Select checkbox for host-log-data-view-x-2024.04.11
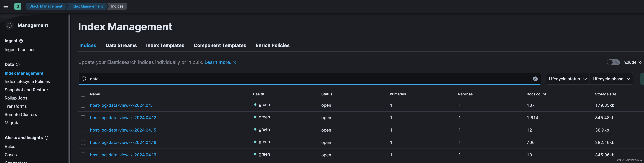The height and width of the screenshot is (163, 644). pos(83,105)
